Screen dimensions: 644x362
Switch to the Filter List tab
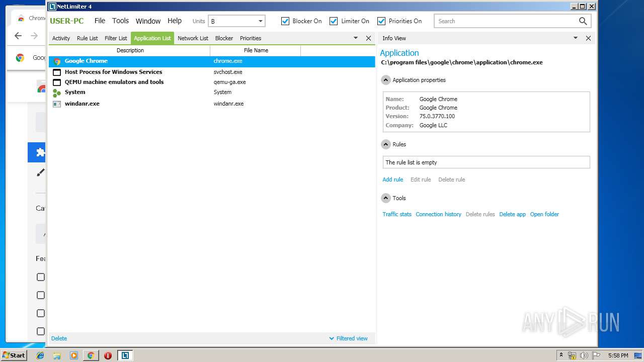tap(116, 38)
